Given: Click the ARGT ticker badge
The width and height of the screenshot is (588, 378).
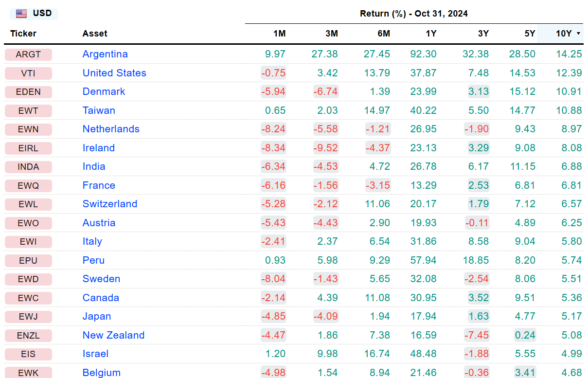Looking at the screenshot, I should click(x=28, y=54).
